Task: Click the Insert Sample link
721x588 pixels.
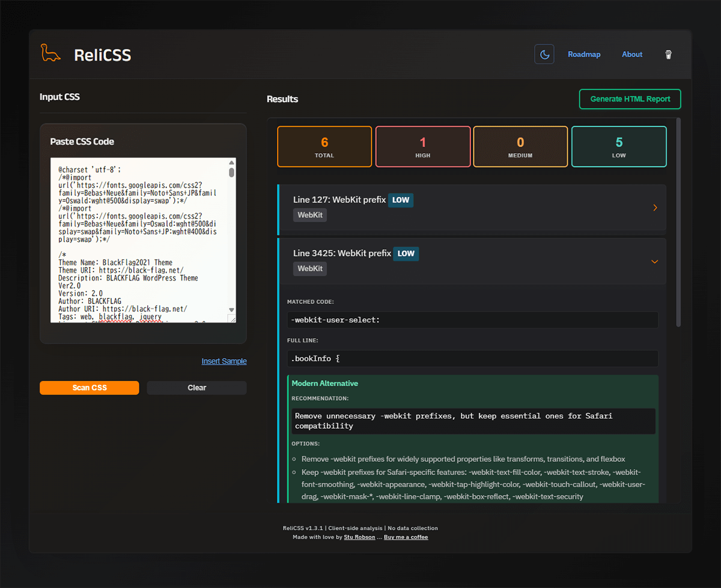Action: 224,362
